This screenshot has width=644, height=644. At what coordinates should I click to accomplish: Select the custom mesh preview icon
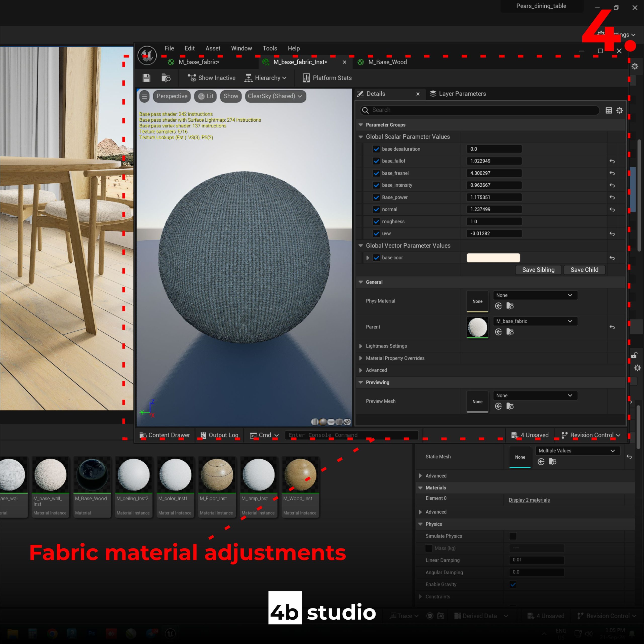pos(347,422)
